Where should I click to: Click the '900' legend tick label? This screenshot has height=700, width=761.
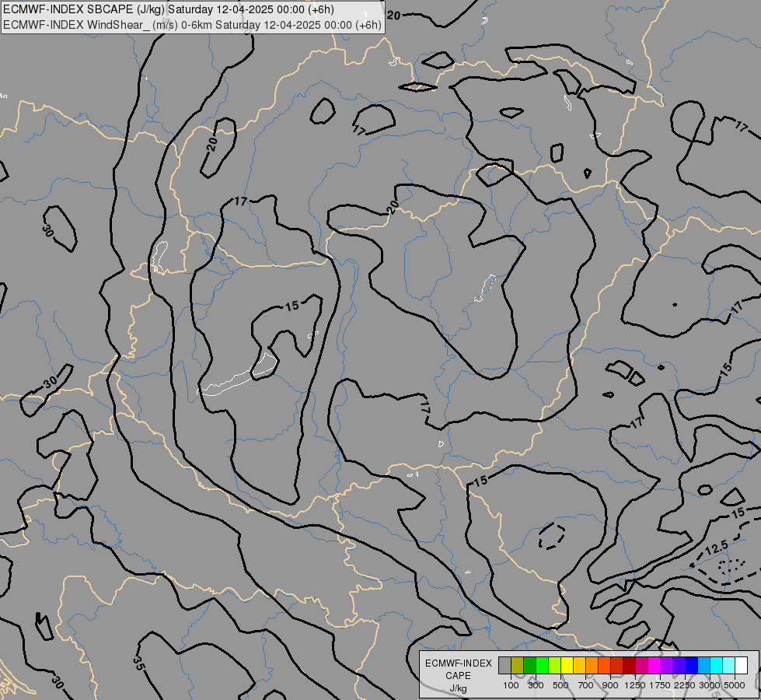coord(610,685)
